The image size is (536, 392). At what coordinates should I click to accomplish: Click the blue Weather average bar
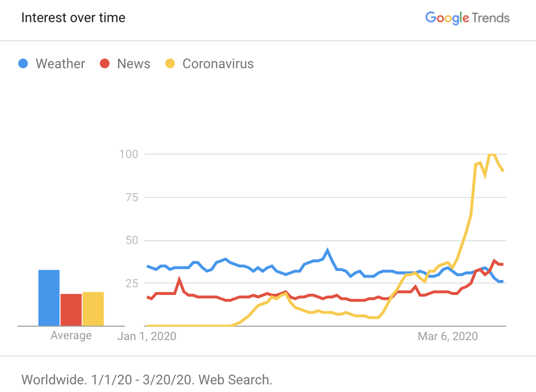(x=49, y=298)
